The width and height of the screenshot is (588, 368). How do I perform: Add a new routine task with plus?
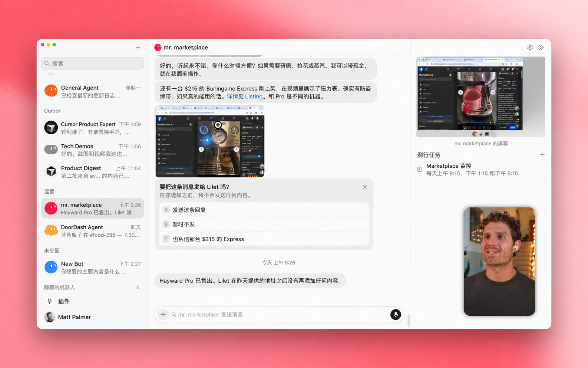pyautogui.click(x=542, y=155)
